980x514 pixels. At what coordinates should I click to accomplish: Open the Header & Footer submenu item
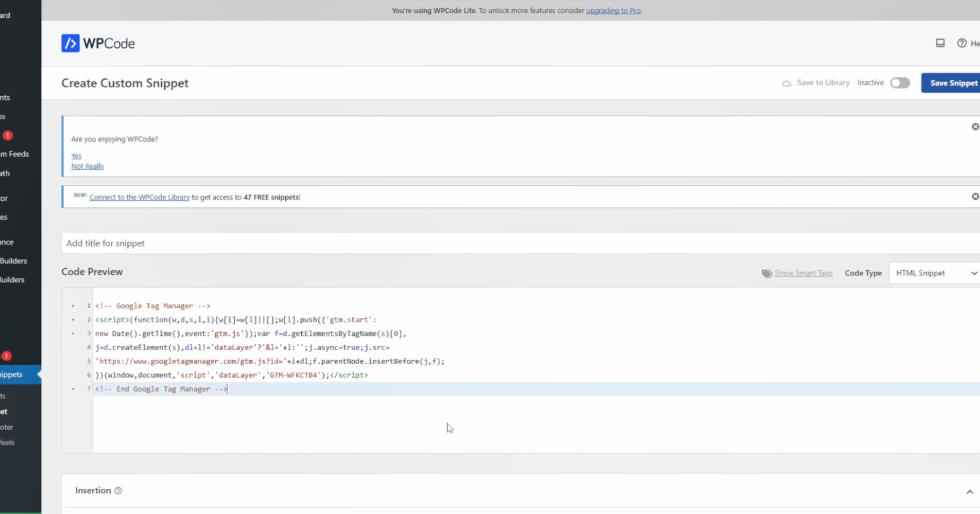[7, 427]
